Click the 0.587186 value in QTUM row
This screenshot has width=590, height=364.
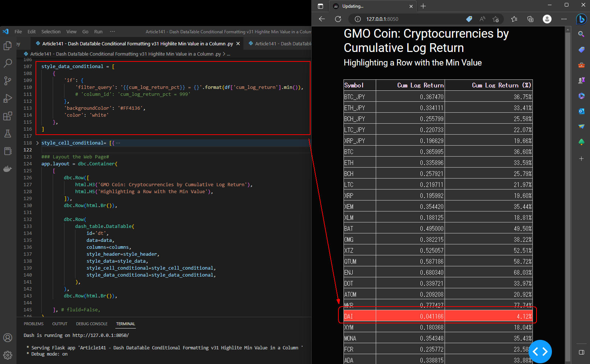[432, 262]
